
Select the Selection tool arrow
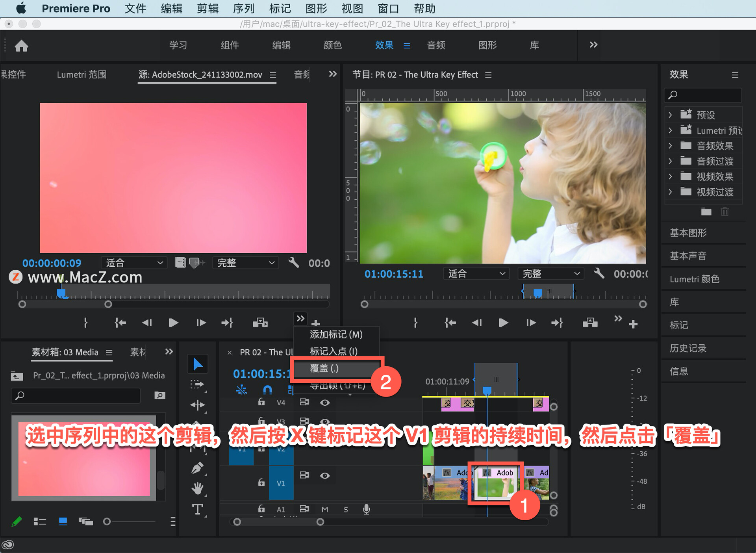point(198,364)
